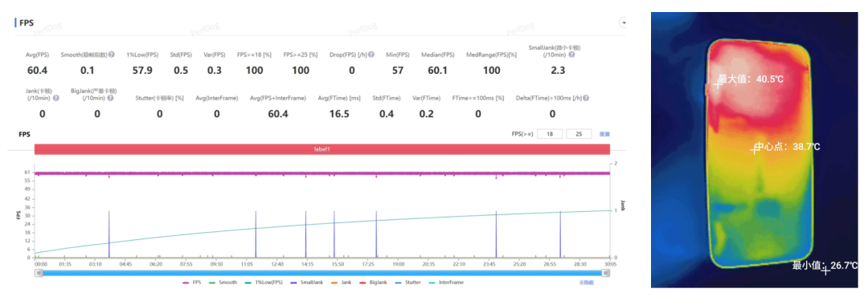This screenshot has width=868, height=297.
Task: Click the Stutter(卡顿率) [%] label
Action: (x=159, y=98)
